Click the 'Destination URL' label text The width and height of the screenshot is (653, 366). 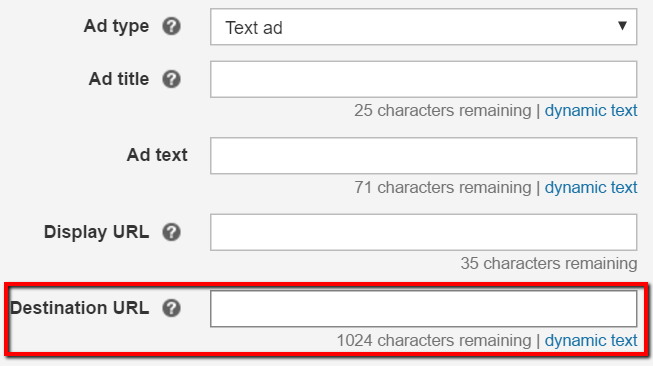pos(80,308)
